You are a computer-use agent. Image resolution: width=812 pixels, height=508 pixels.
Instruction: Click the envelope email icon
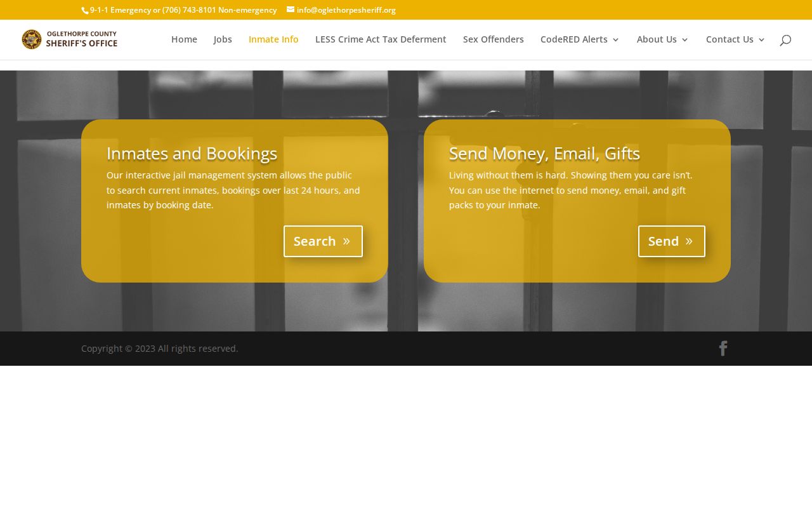[291, 10]
